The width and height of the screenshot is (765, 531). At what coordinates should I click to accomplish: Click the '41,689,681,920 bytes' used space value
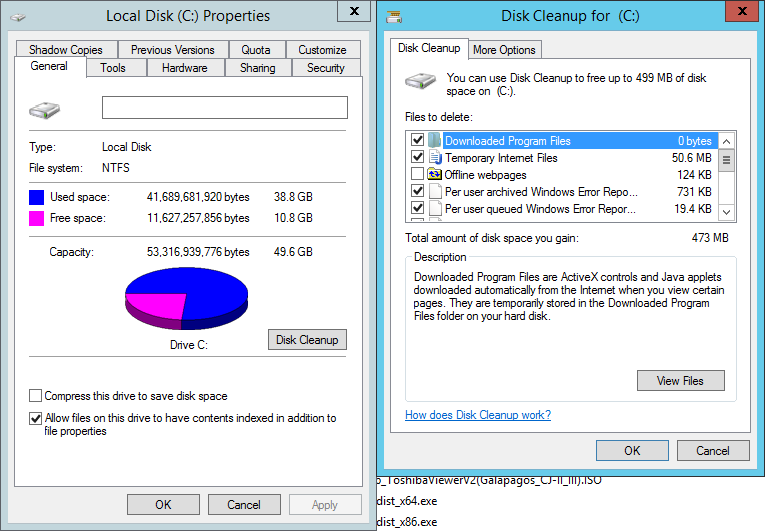coord(198,197)
